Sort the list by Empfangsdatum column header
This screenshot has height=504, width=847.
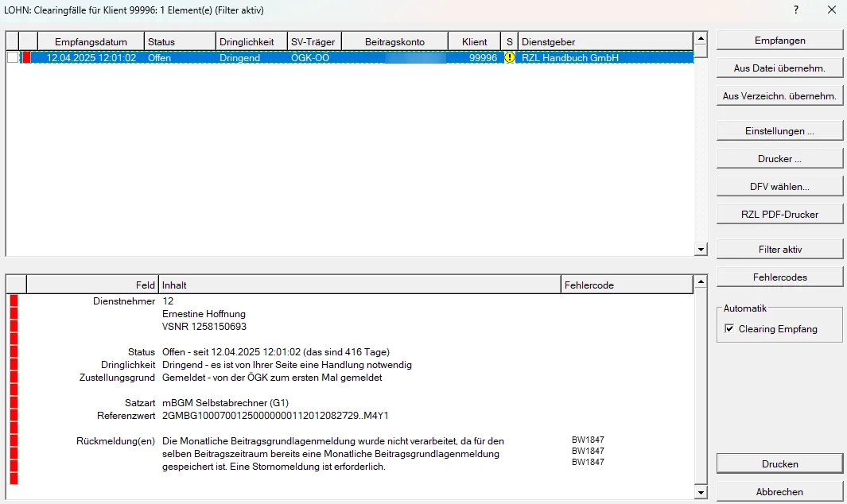(91, 41)
